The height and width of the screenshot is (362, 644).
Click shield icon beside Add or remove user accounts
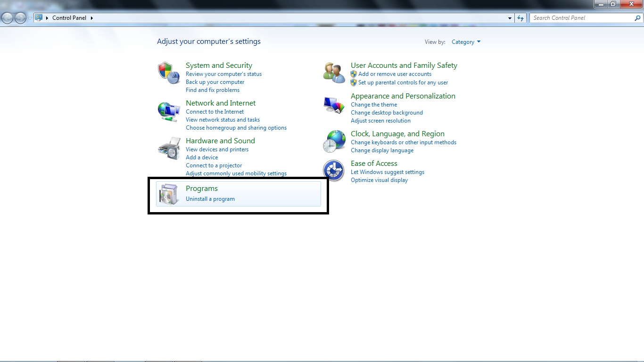(354, 74)
